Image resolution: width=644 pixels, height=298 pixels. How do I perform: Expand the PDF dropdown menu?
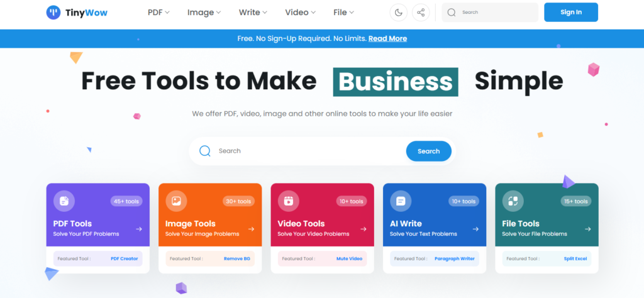[x=158, y=13]
